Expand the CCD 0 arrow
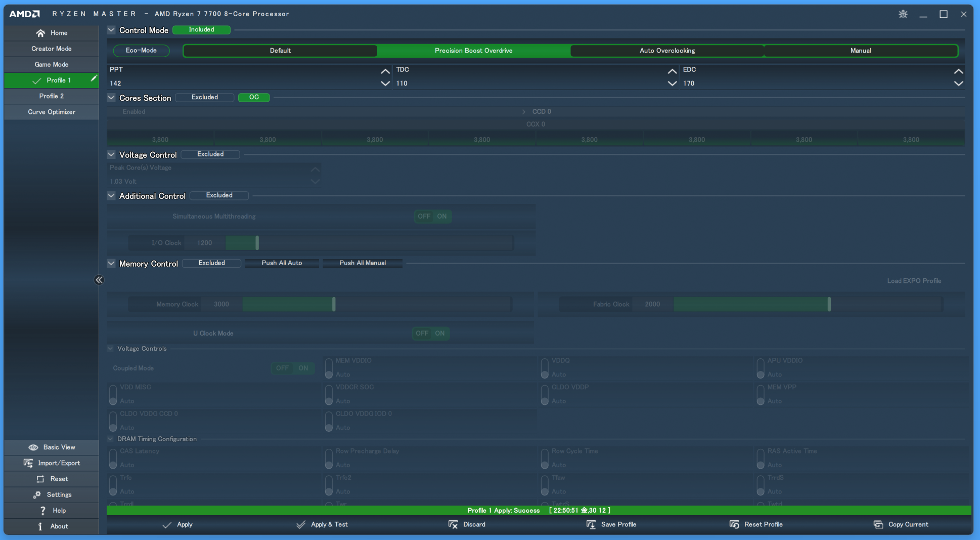 point(524,112)
